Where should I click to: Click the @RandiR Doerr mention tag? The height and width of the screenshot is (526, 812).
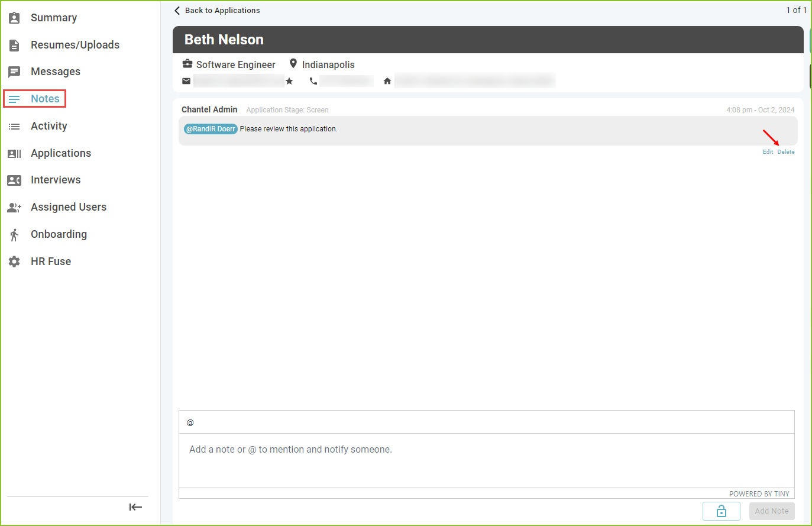pos(211,129)
